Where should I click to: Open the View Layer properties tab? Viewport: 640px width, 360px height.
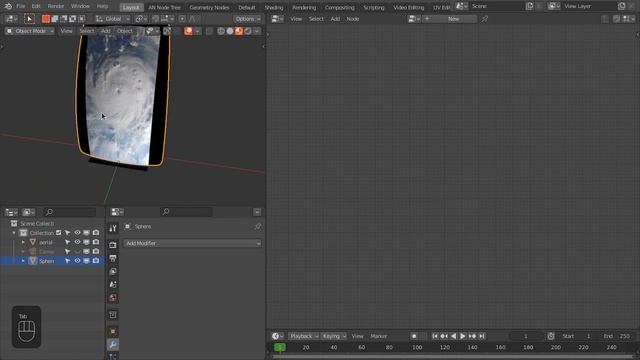113,271
